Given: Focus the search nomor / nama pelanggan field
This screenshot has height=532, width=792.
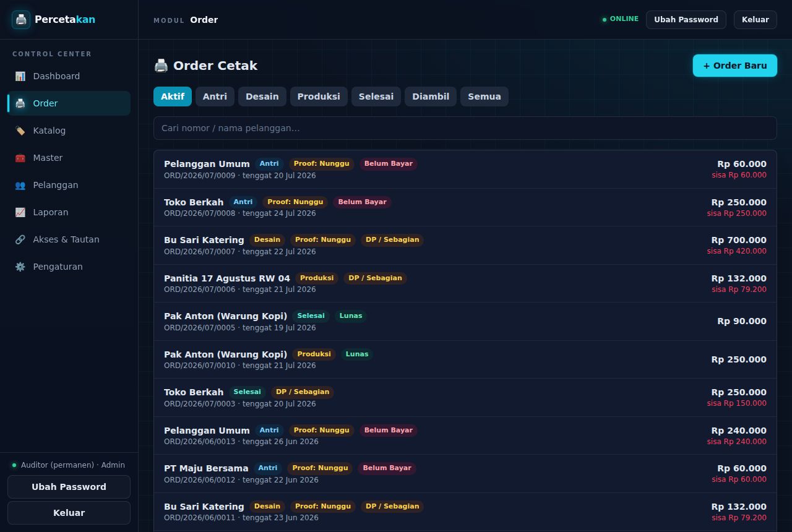Looking at the screenshot, I should tap(465, 128).
